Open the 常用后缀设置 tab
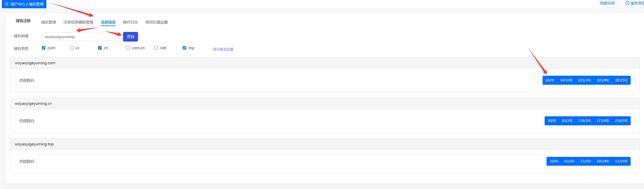The height and width of the screenshot is (189, 644). point(156,22)
